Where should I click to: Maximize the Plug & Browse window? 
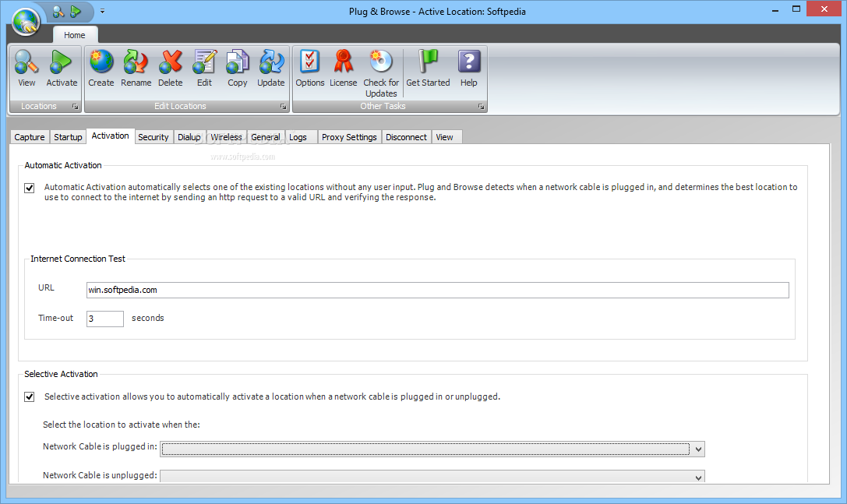(796, 9)
